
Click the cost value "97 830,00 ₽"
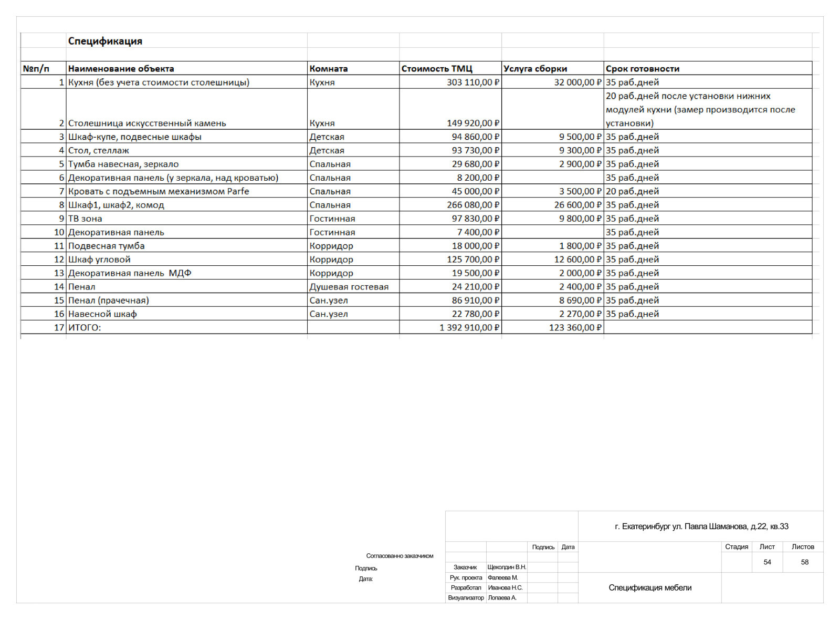(476, 219)
